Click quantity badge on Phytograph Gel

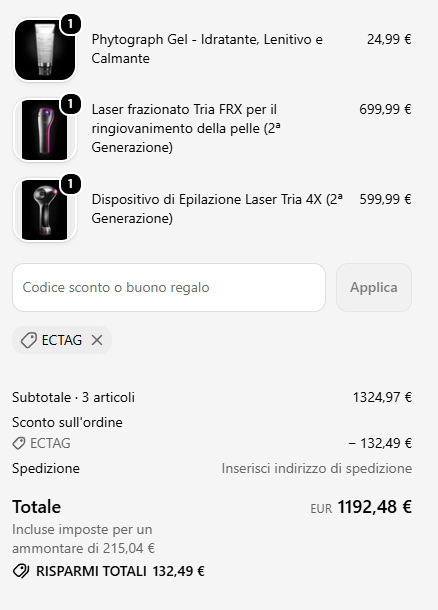(x=70, y=25)
